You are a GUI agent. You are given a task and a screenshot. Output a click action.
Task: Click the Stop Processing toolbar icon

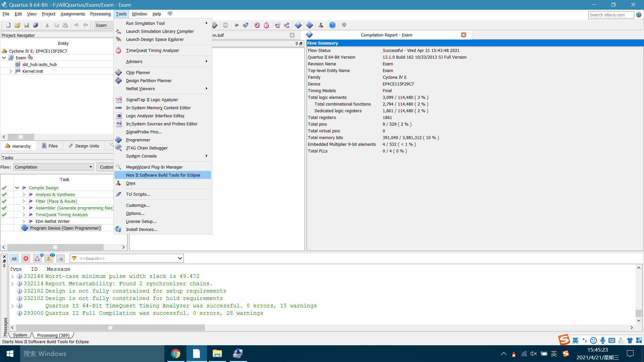click(x=225, y=25)
